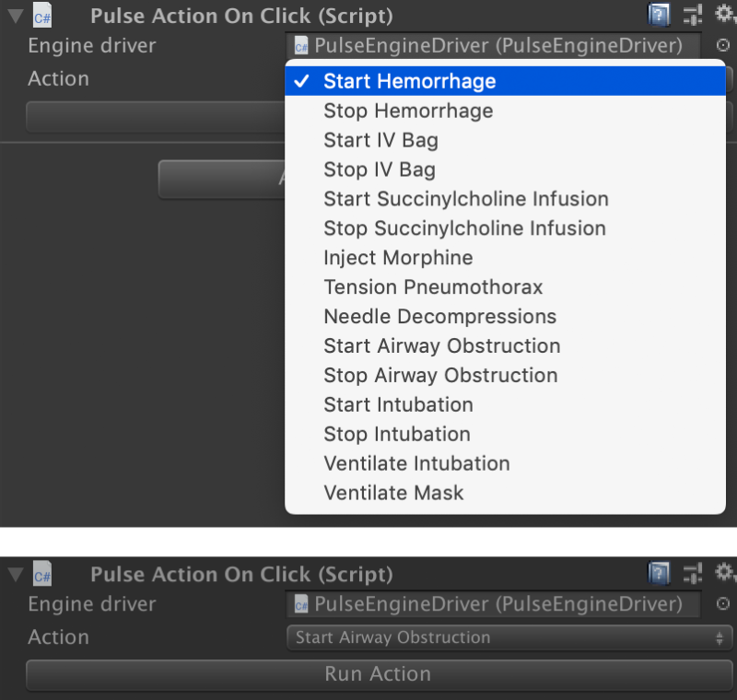Screen dimensions: 737x700
Task: Open the Start Airway Obstruction action dropdown
Action: pos(509,637)
